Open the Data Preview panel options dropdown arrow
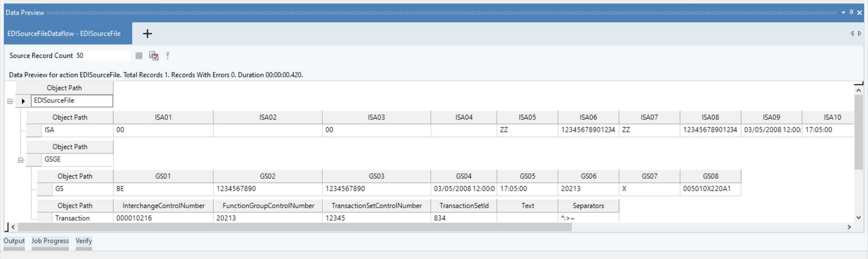Viewport: 868px width, 259px height. click(843, 13)
